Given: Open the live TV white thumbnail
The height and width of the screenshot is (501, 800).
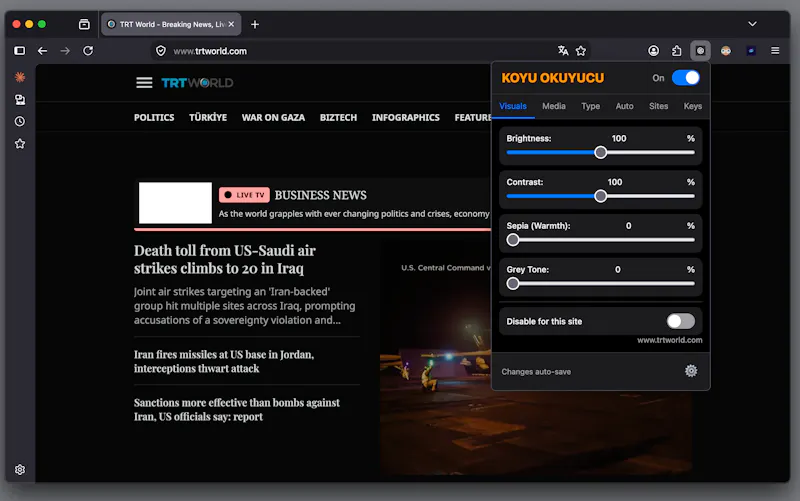Looking at the screenshot, I should (x=175, y=203).
